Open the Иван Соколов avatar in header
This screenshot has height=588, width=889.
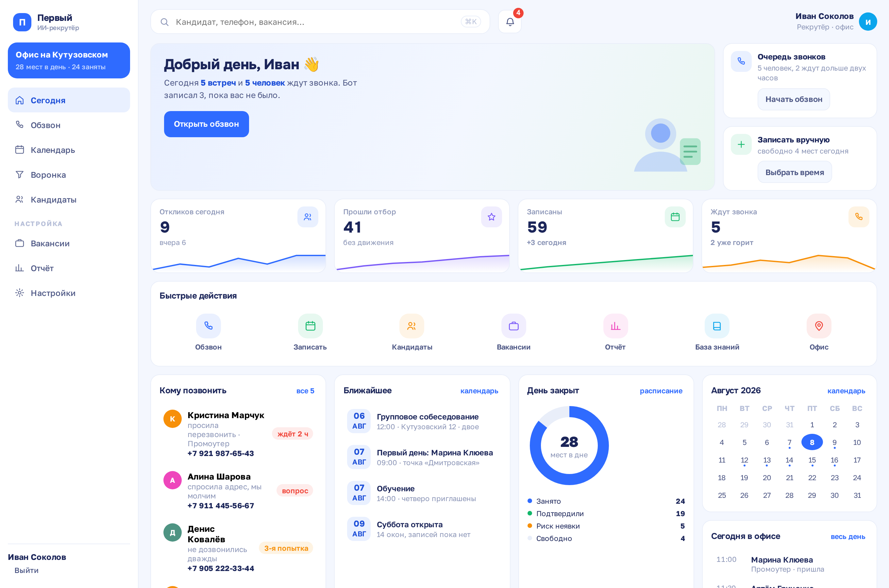[868, 22]
